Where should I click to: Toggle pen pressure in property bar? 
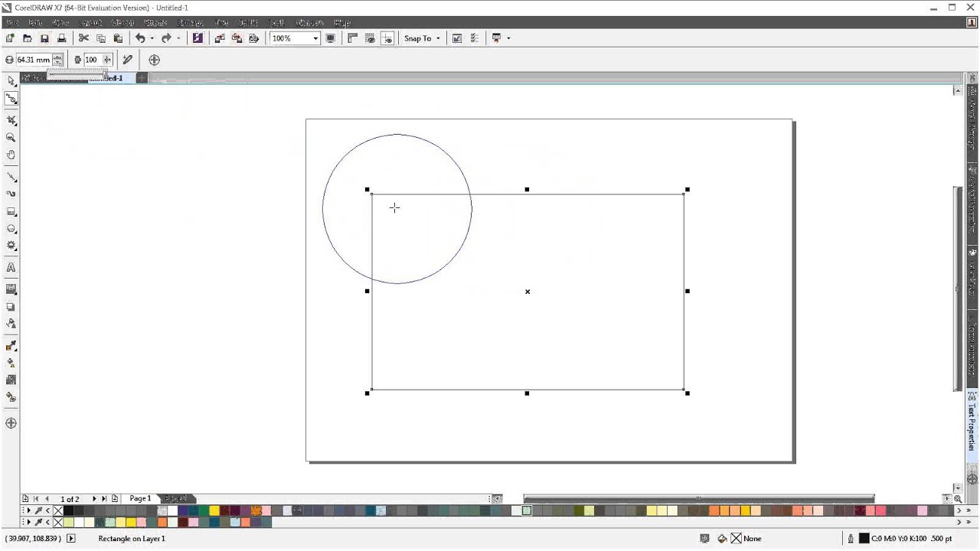(x=127, y=60)
